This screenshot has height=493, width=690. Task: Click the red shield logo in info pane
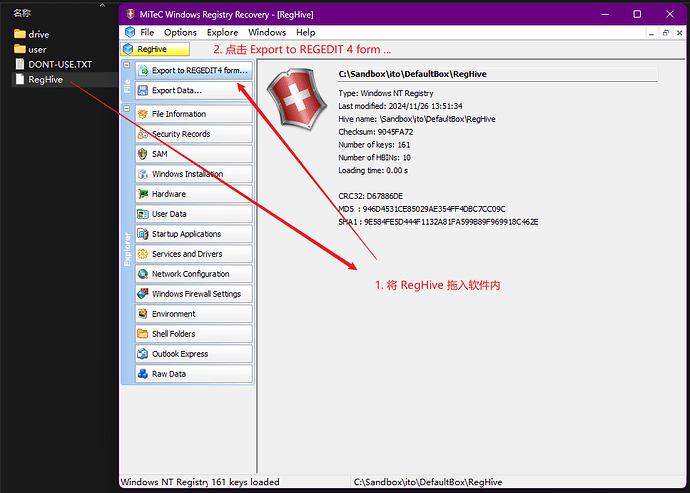click(297, 99)
